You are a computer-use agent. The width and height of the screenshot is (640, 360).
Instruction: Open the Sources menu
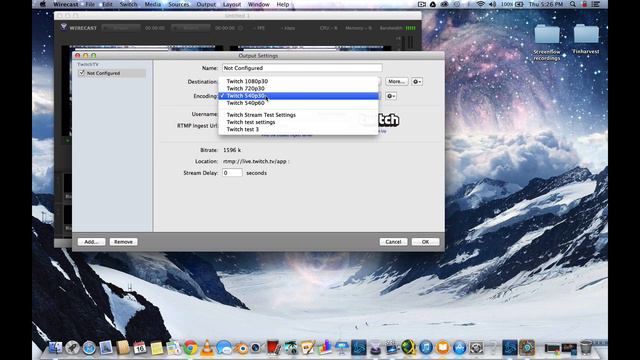tap(179, 4)
